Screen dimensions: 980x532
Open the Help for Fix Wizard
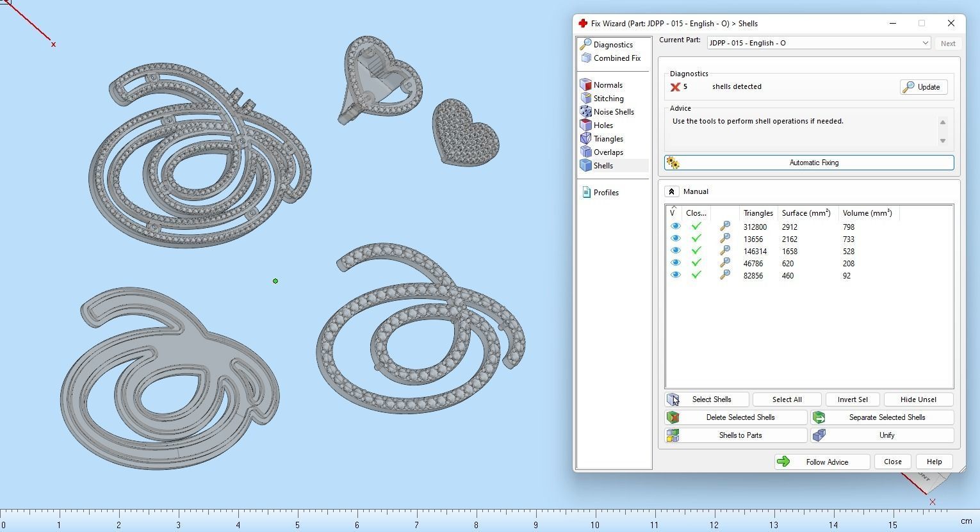click(x=934, y=462)
